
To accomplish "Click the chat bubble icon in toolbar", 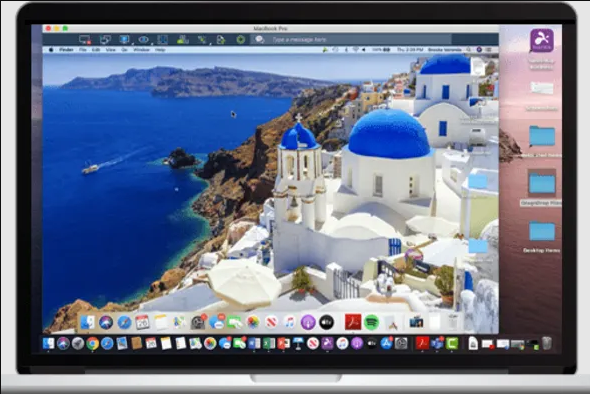I will click(259, 39).
